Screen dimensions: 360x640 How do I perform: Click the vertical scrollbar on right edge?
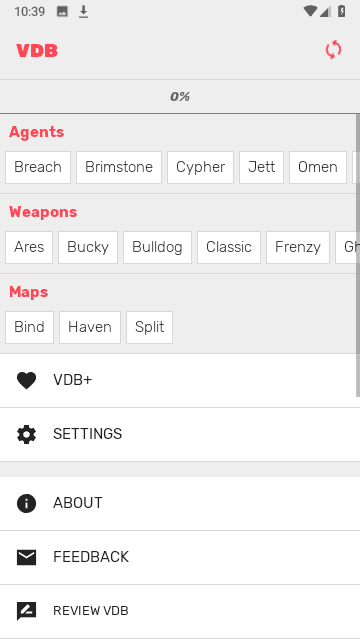358,255
